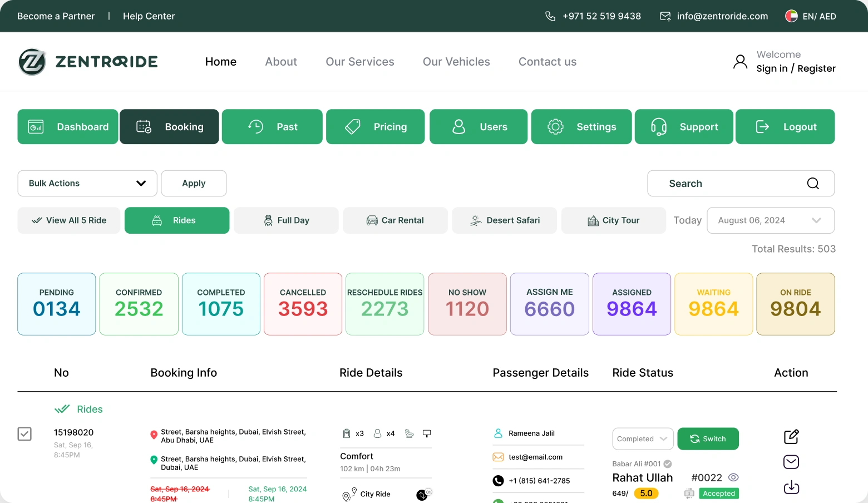Open the August 06, 2024 date dropdown
This screenshot has width=868, height=503.
coord(770,220)
